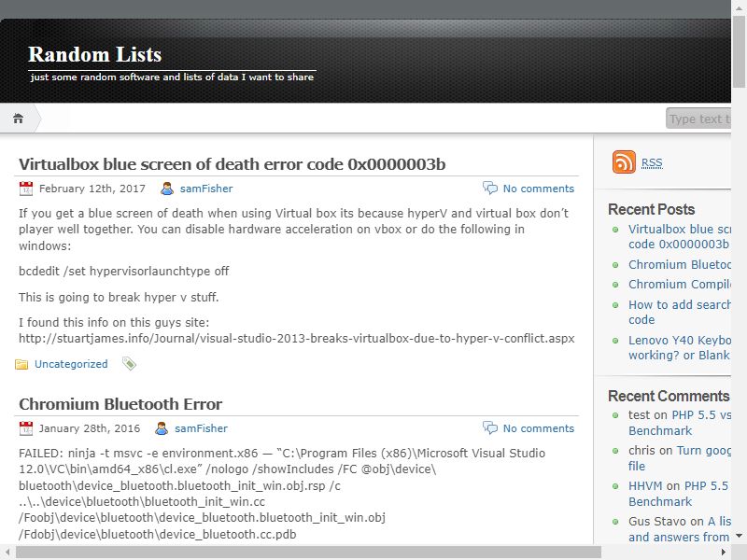Open recent post Virtualbox blue screen in sidebar
This screenshot has height=560, width=747.
coord(680,237)
